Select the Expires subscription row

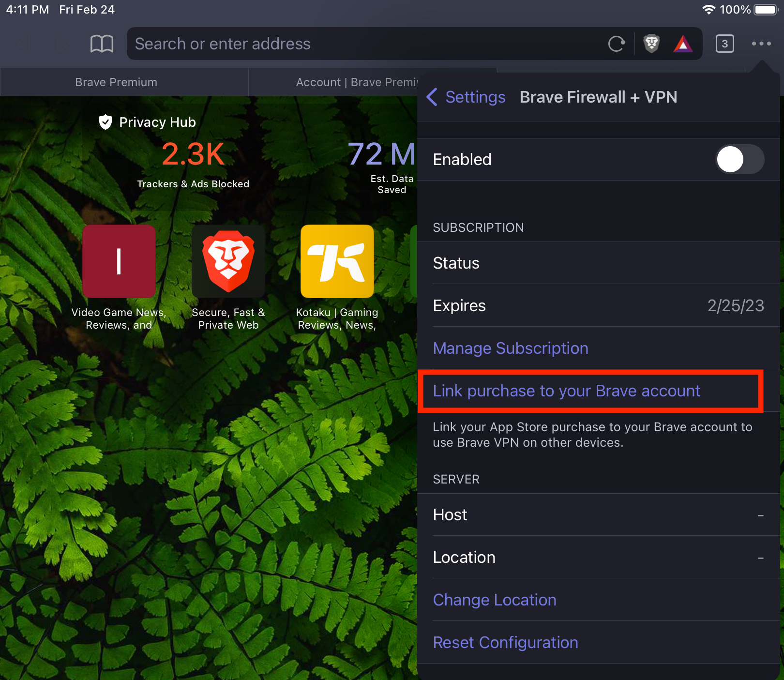[x=598, y=305]
